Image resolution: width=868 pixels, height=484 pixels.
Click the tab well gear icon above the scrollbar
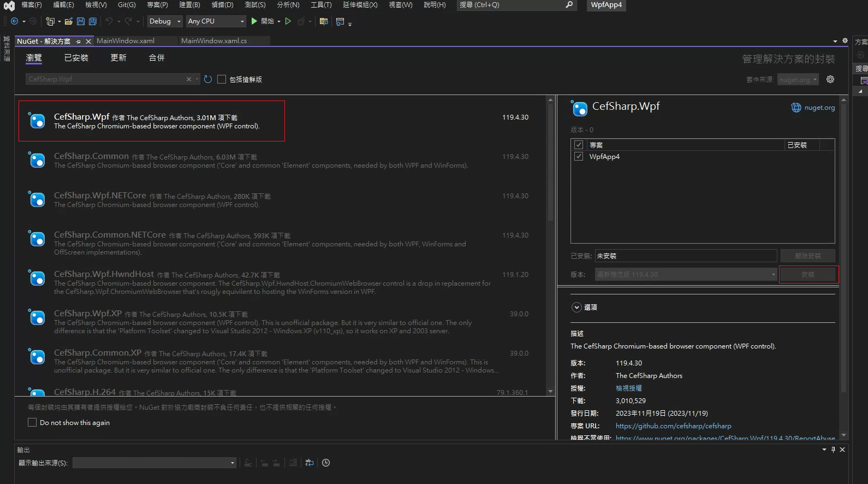[845, 40]
